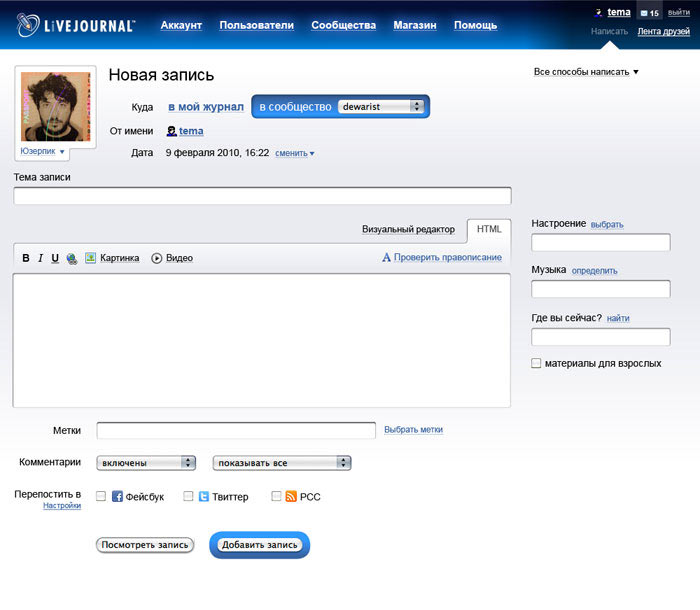Check материалы для взрослых box
Viewport: 700px width, 610px height.
point(537,364)
